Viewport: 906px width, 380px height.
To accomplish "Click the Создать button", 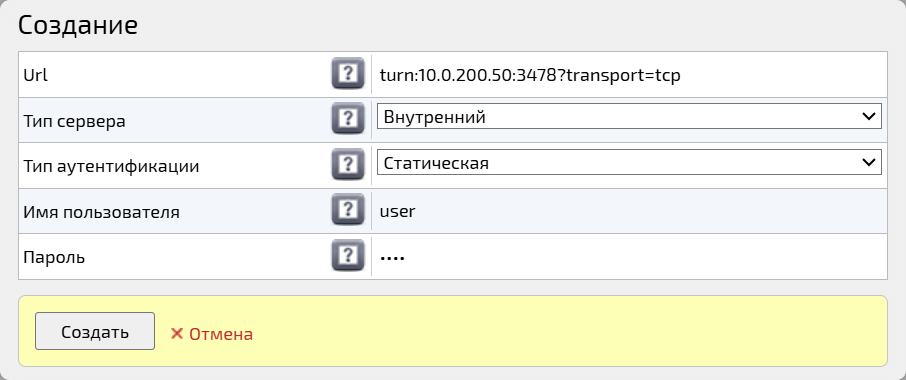I will (95, 331).
